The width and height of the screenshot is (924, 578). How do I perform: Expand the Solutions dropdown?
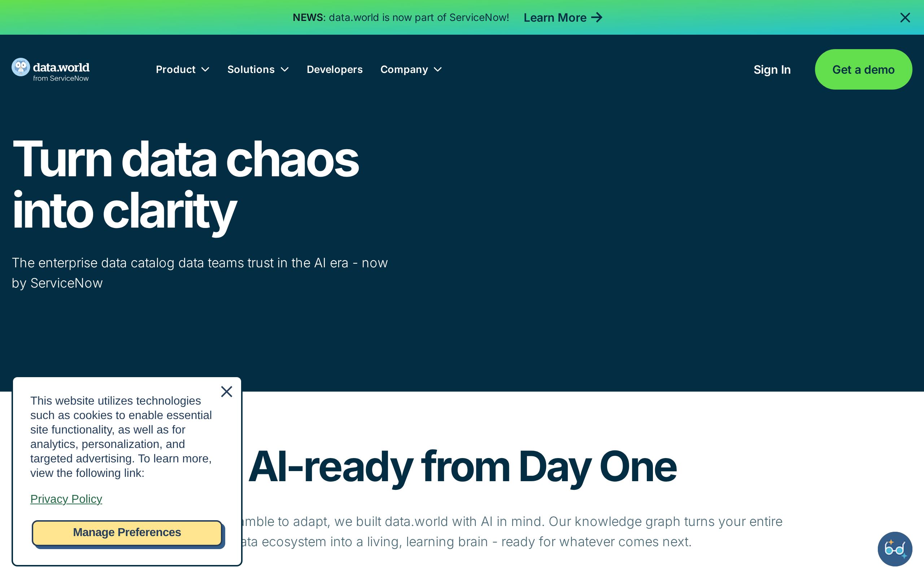(258, 70)
